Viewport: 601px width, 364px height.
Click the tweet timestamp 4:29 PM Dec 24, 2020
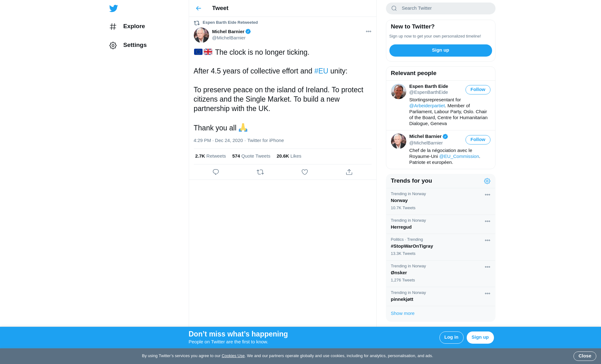click(x=218, y=140)
